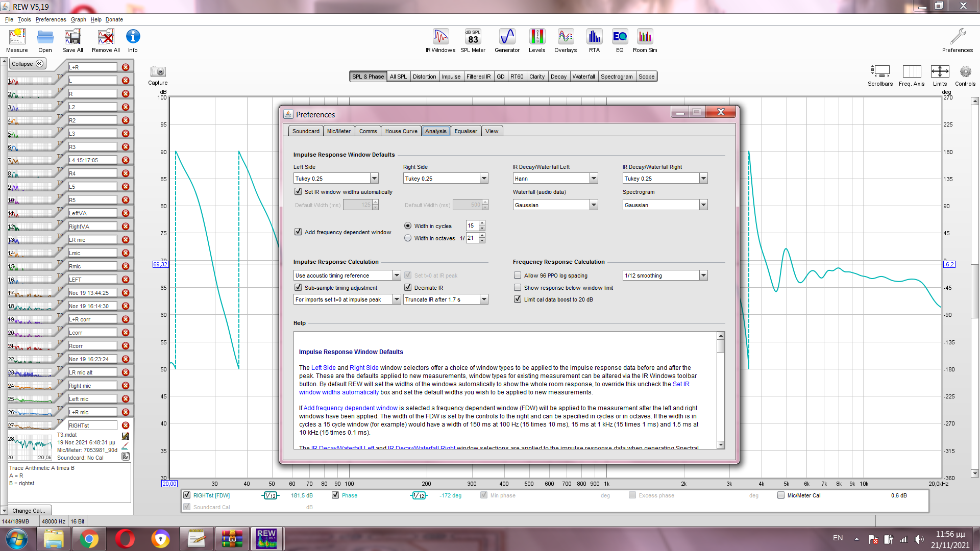Open Left Side window type dropdown
The width and height of the screenshot is (980, 551).
point(374,179)
